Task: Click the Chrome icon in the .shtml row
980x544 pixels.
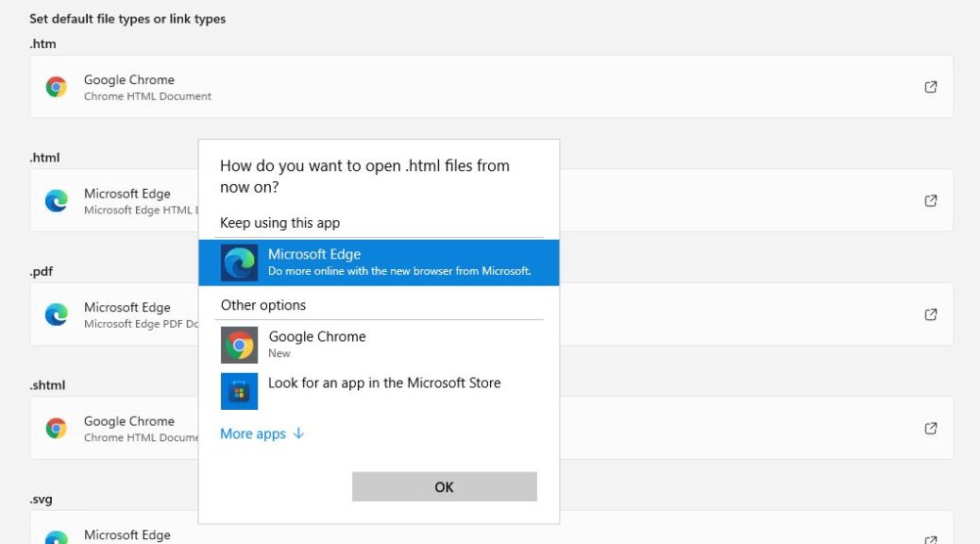Action: coord(56,429)
